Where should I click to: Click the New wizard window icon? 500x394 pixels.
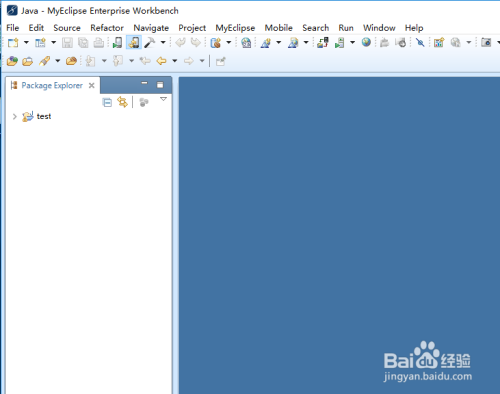click(13, 43)
